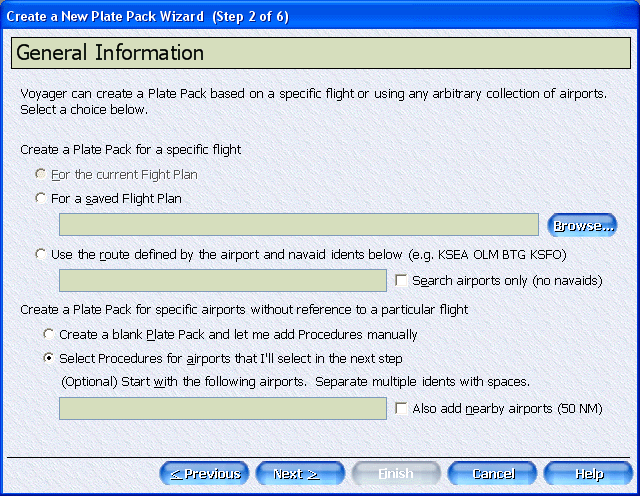Screen dimensions: 640x496
Task: Choose 'For a saved Flight Plan' option
Action: 40,198
